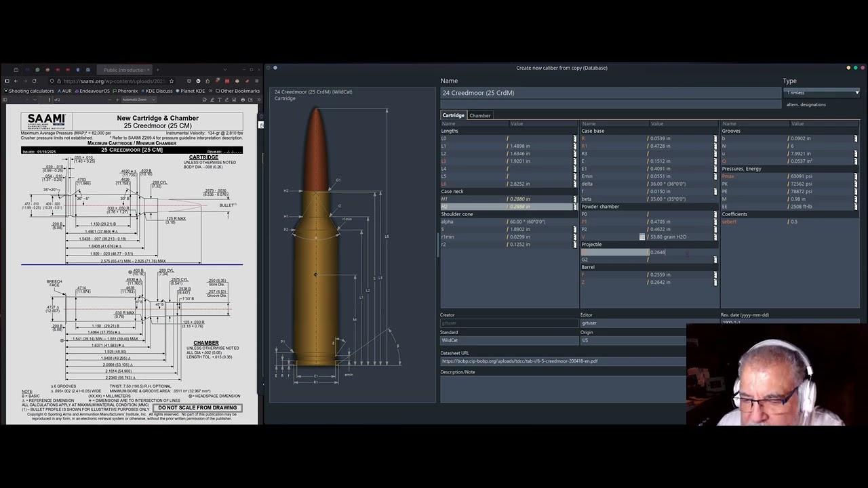Save the PDF with the download icon
Viewport: 868px width, 488px height.
(250, 100)
